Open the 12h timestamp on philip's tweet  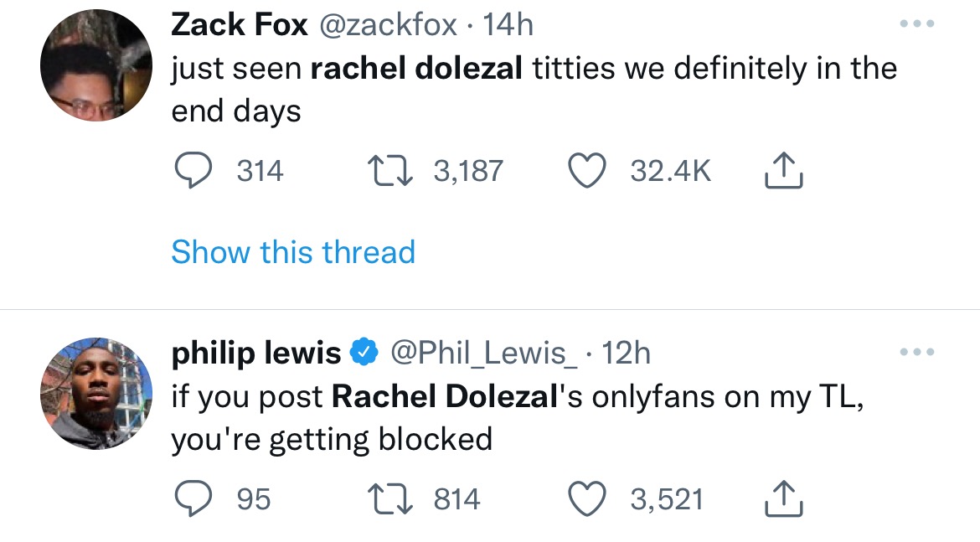[x=626, y=354]
